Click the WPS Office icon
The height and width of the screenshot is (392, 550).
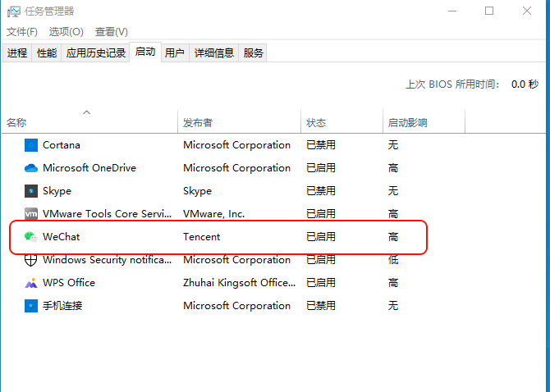[x=31, y=283]
